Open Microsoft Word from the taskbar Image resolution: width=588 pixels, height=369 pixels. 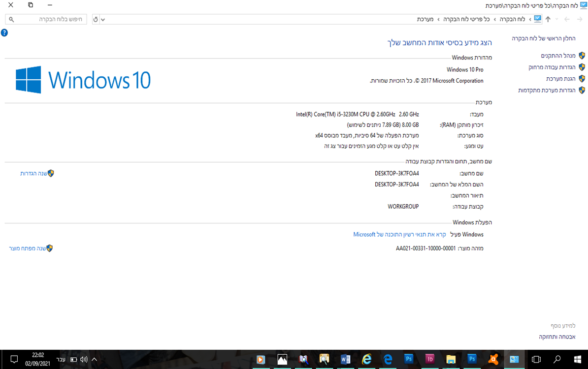pos(345,359)
